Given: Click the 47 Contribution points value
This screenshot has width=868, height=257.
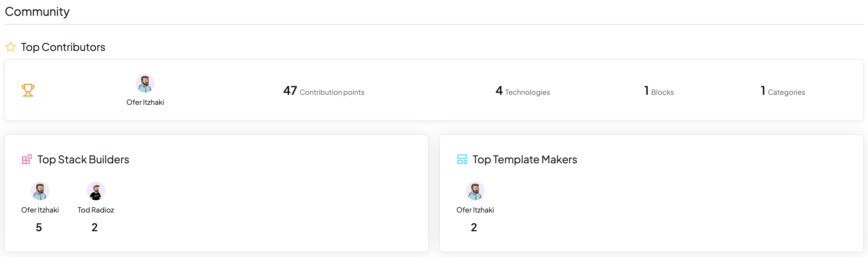Looking at the screenshot, I should (x=290, y=90).
